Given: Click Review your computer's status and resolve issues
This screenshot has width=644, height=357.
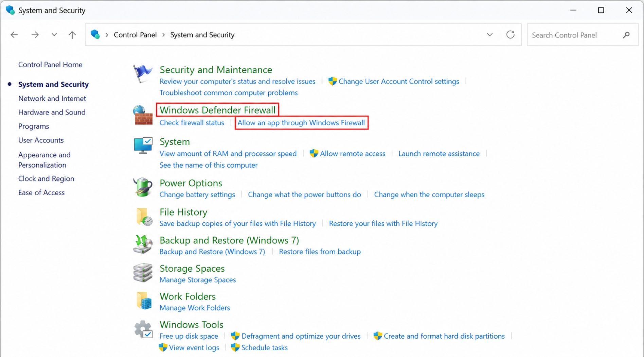Looking at the screenshot, I should click(x=237, y=81).
